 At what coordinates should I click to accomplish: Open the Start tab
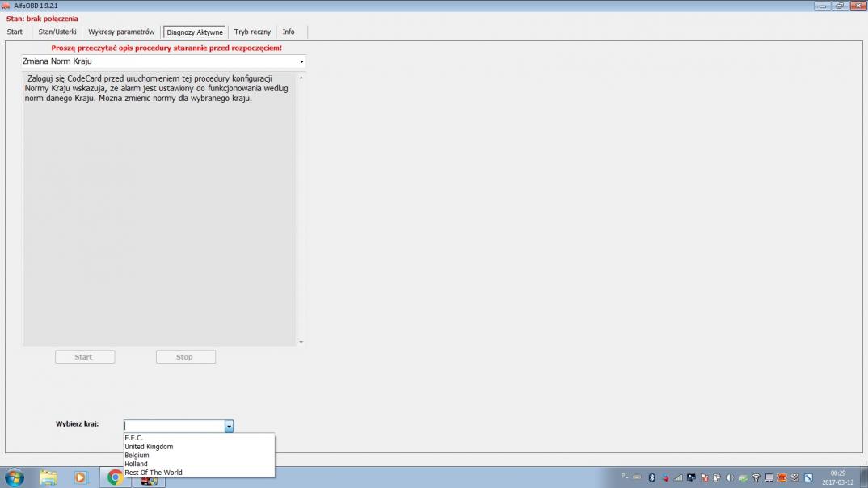(15, 32)
